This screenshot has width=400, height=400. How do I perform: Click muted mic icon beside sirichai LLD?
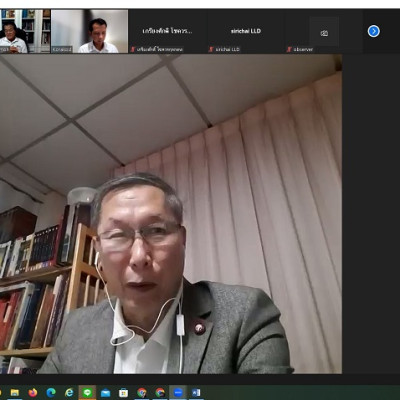[x=211, y=49]
